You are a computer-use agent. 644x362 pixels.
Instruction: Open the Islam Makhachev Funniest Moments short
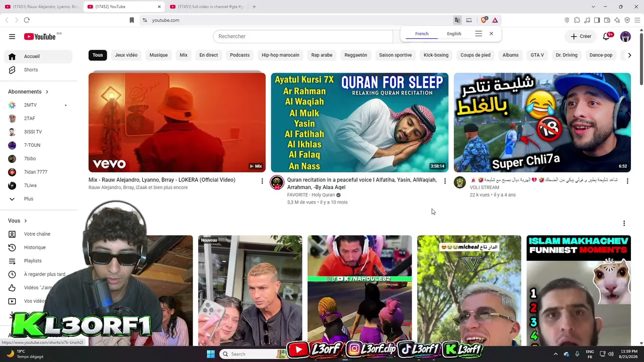click(x=579, y=290)
